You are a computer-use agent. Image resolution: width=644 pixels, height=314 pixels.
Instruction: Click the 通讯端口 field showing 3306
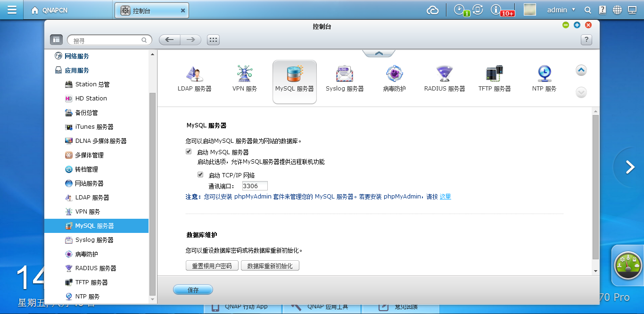255,186
